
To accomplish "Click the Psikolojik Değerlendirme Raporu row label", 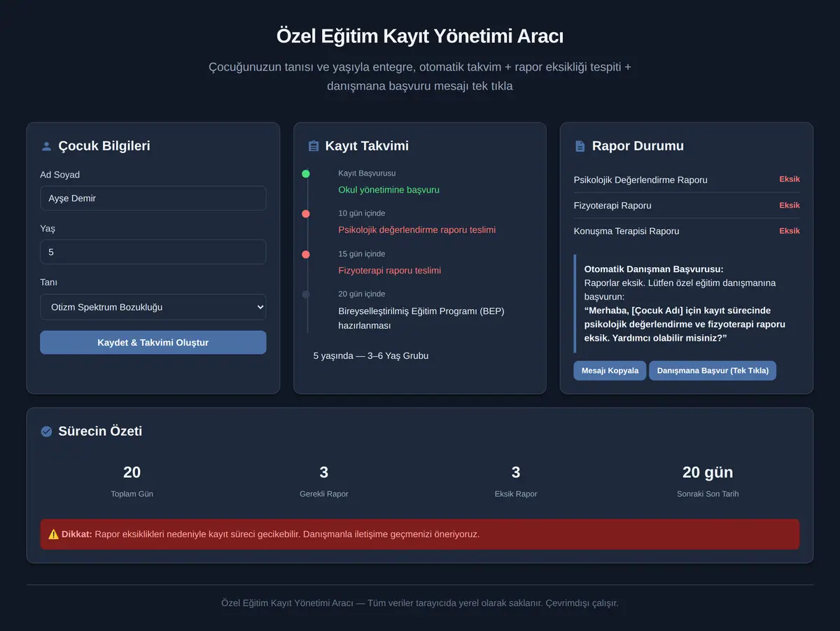I will (x=640, y=180).
